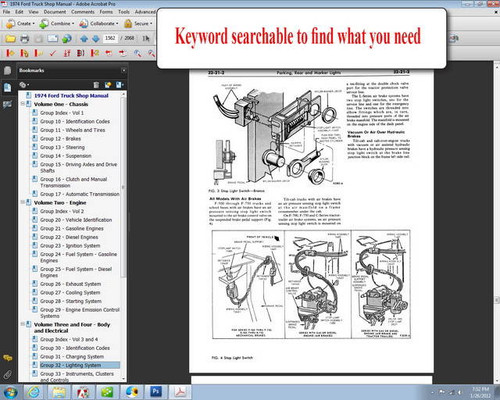Go to next page with down arrow
This screenshot has width=500, height=400.
pyautogui.click(x=96, y=39)
